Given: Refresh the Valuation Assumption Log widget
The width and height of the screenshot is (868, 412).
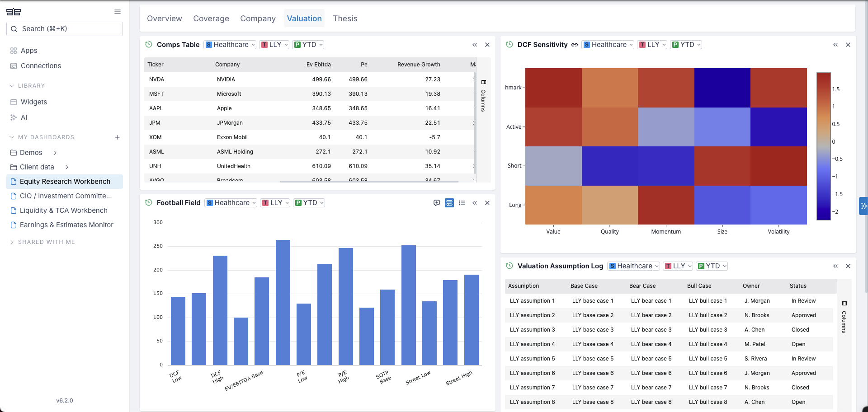Looking at the screenshot, I should 509,266.
